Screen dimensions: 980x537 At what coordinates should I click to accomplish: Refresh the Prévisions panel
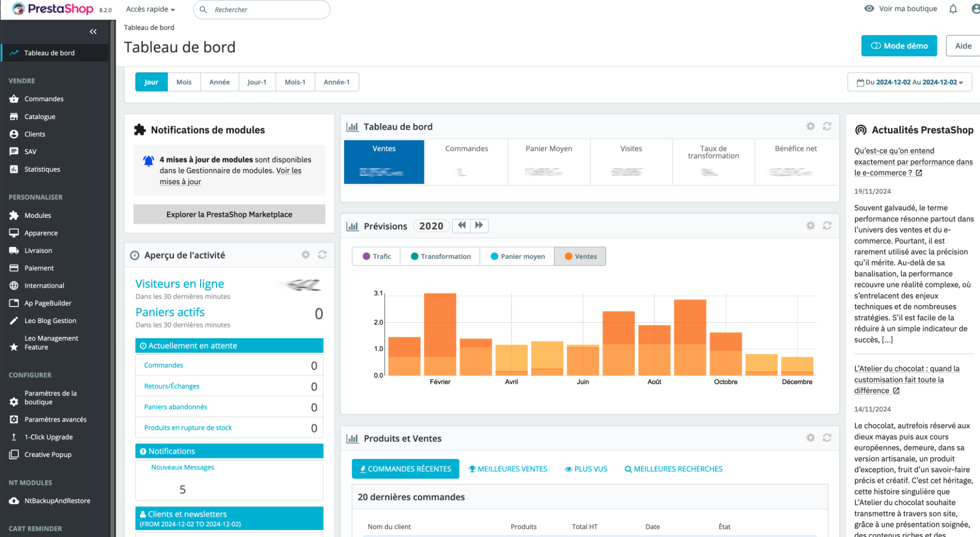coord(827,225)
